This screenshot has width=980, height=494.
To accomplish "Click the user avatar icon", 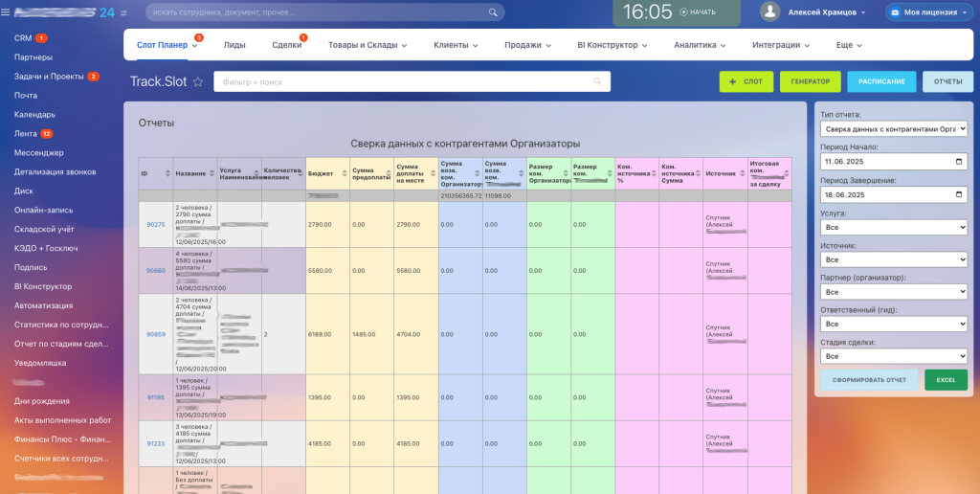I will point(770,12).
